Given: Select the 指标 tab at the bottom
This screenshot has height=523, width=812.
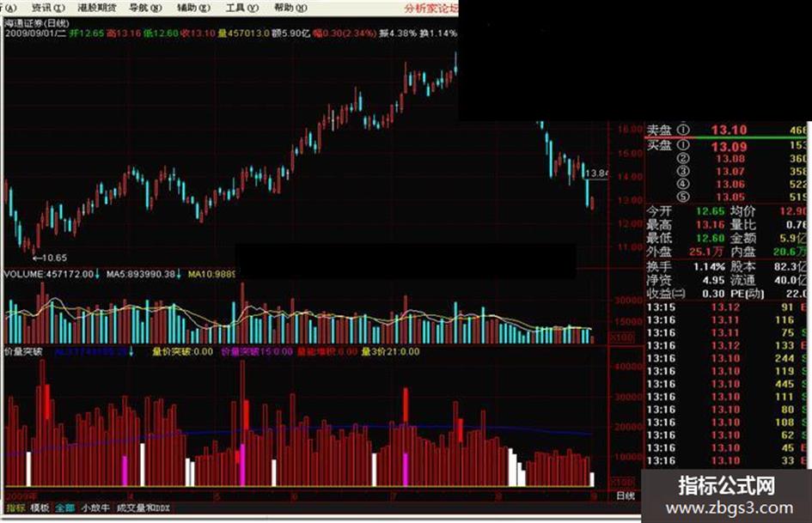Looking at the screenshot, I should pyautogui.click(x=15, y=508).
